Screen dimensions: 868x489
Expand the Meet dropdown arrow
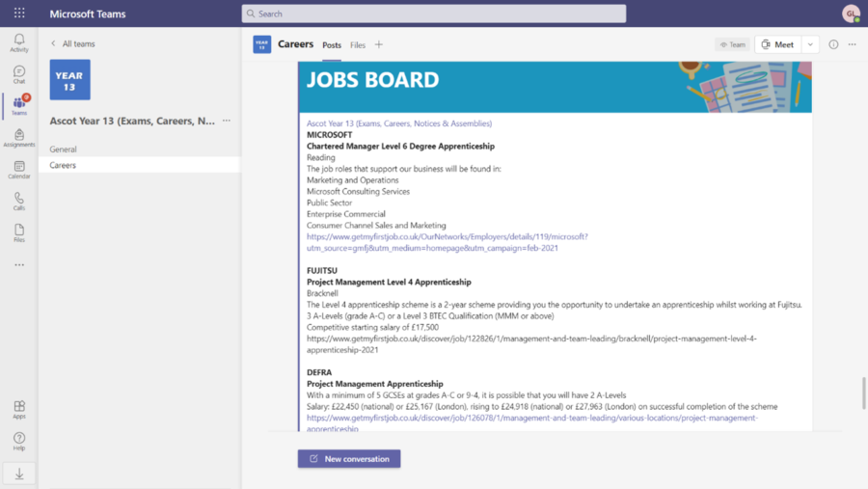[810, 44]
